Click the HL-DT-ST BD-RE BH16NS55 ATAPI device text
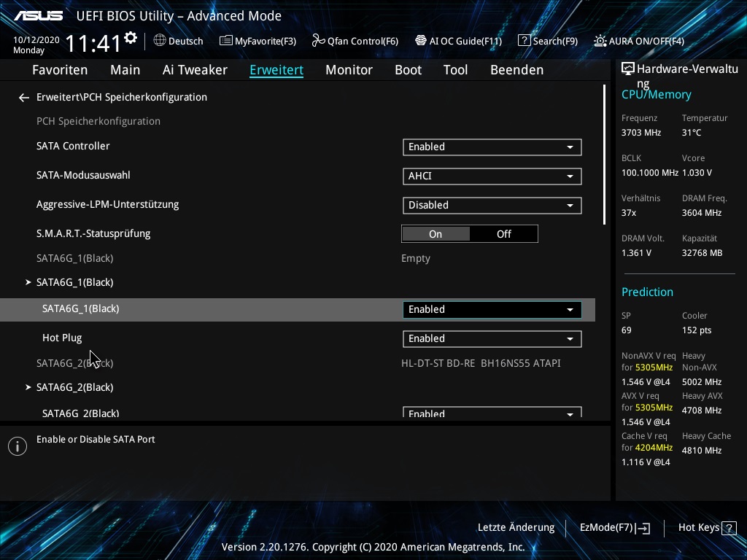 click(x=481, y=363)
